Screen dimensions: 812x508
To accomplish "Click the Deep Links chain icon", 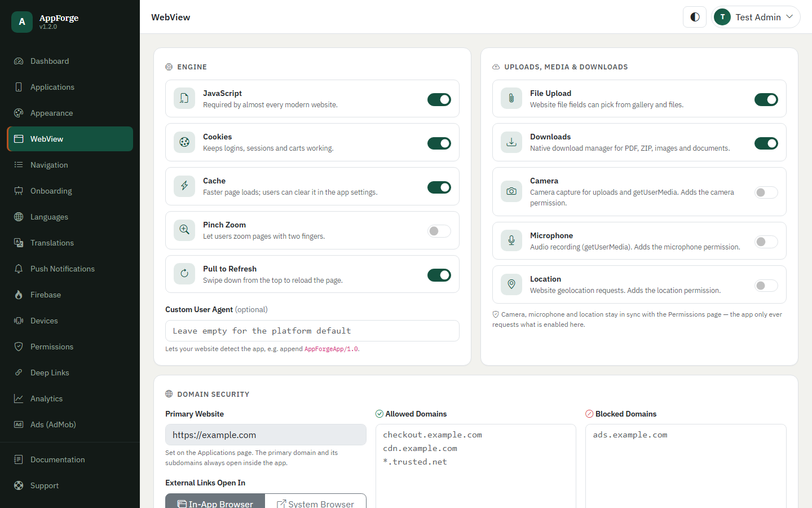I will [x=19, y=373].
